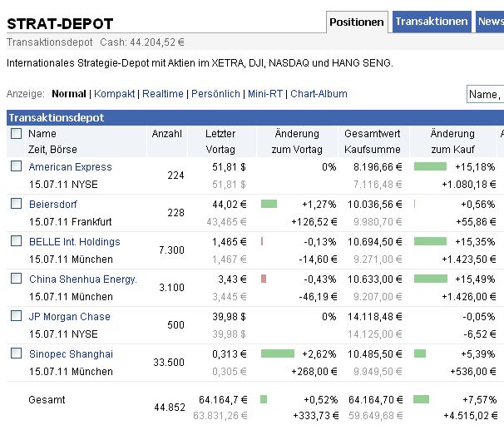
Task: Click American Express quantity 224
Action: point(175,175)
